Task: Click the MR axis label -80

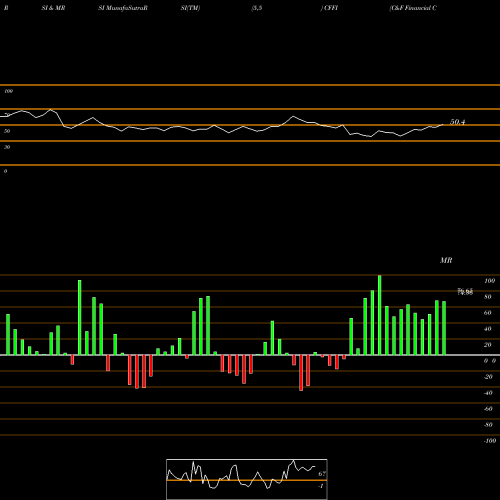Action: coord(488,425)
